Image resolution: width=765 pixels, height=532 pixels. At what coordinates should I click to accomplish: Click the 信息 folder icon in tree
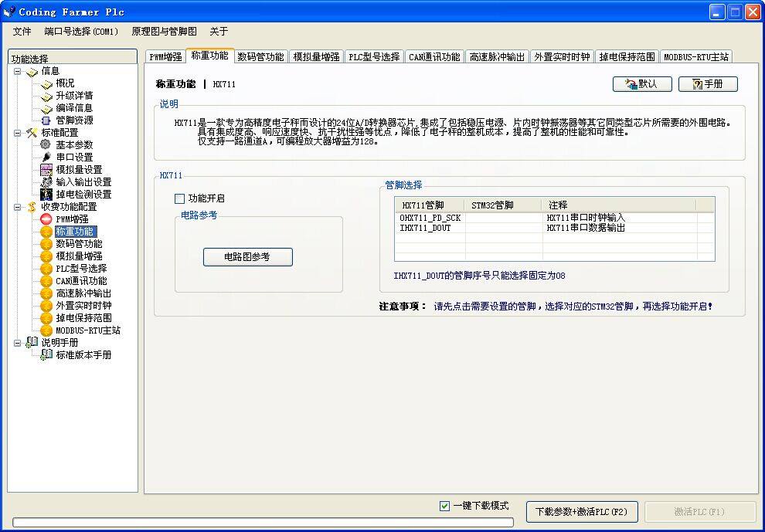click(x=32, y=71)
